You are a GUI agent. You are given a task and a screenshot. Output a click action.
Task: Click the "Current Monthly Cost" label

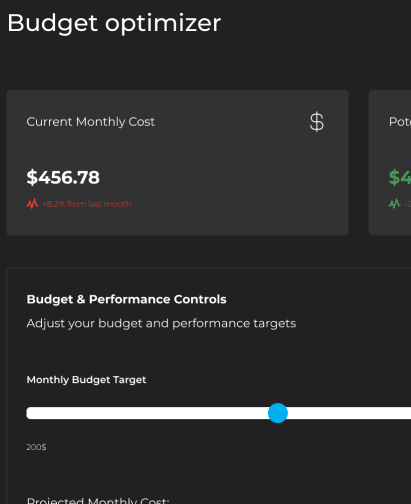[91, 122]
